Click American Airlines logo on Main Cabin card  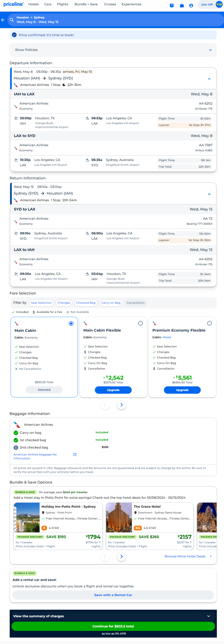coord(16,323)
